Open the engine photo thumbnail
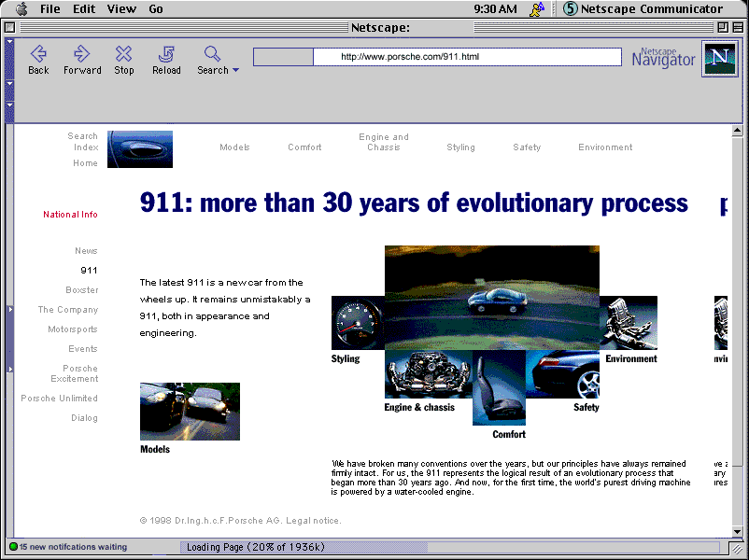Image resolution: width=749 pixels, height=560 pixels. point(429,374)
